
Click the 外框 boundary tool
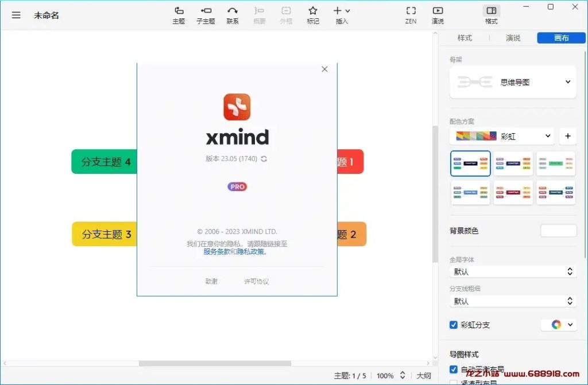pyautogui.click(x=286, y=15)
